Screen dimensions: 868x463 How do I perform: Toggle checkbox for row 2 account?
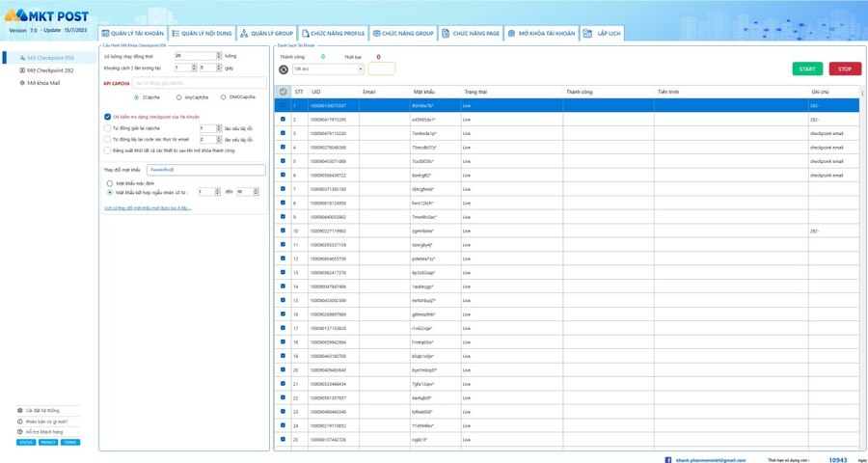coord(284,119)
